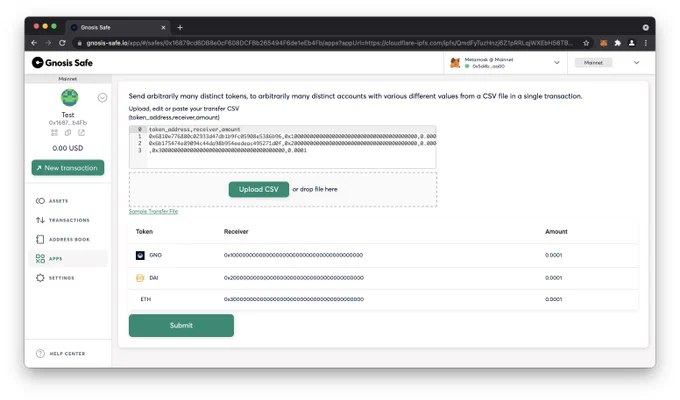Open Address Book in the sidebar
Viewport: 680px width, 400px height.
click(68, 239)
